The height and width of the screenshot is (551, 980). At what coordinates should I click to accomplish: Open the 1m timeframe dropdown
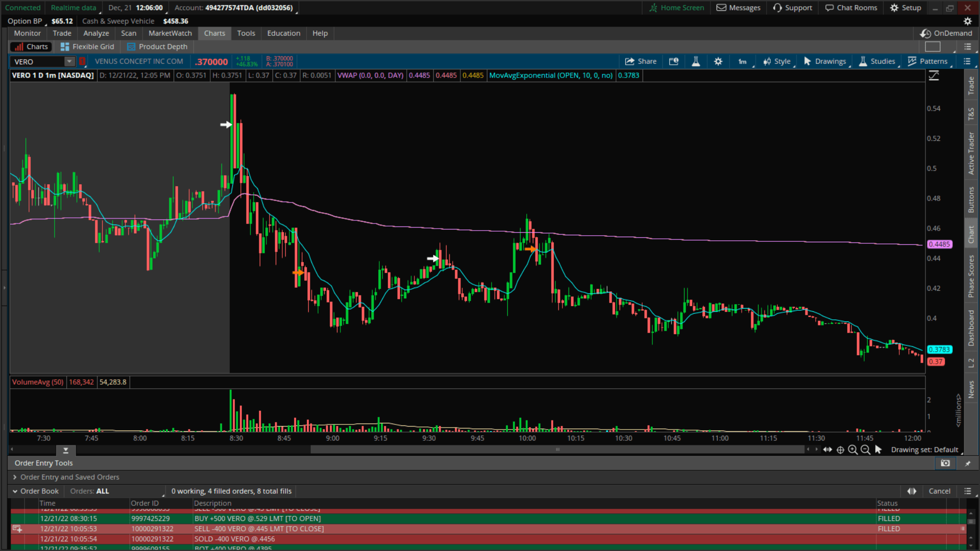pos(744,61)
